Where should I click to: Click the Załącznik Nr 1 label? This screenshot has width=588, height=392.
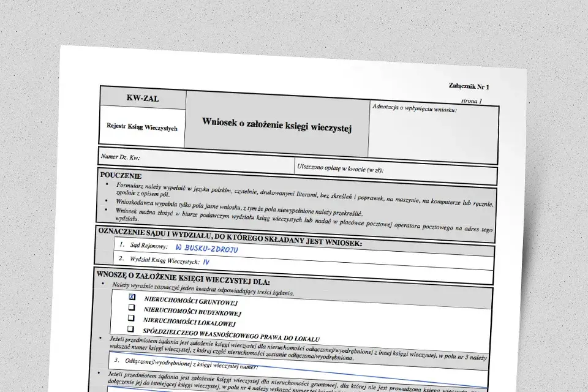(469, 86)
